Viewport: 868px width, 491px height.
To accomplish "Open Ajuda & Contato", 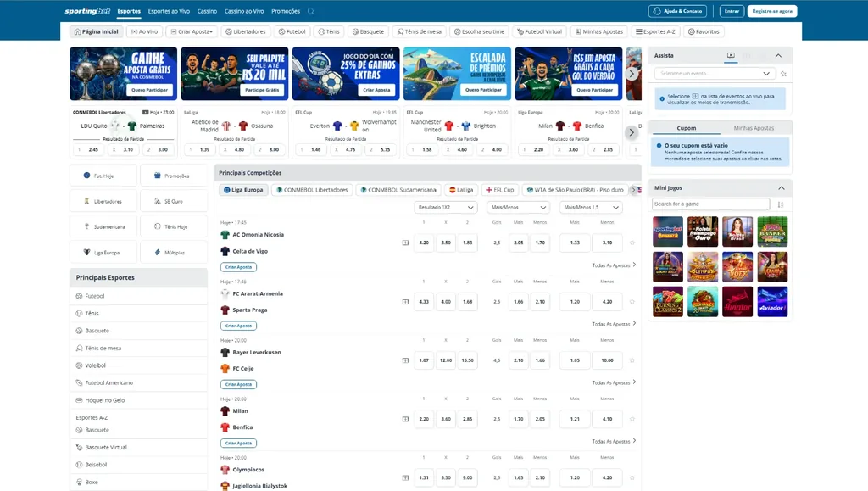I will [x=678, y=11].
